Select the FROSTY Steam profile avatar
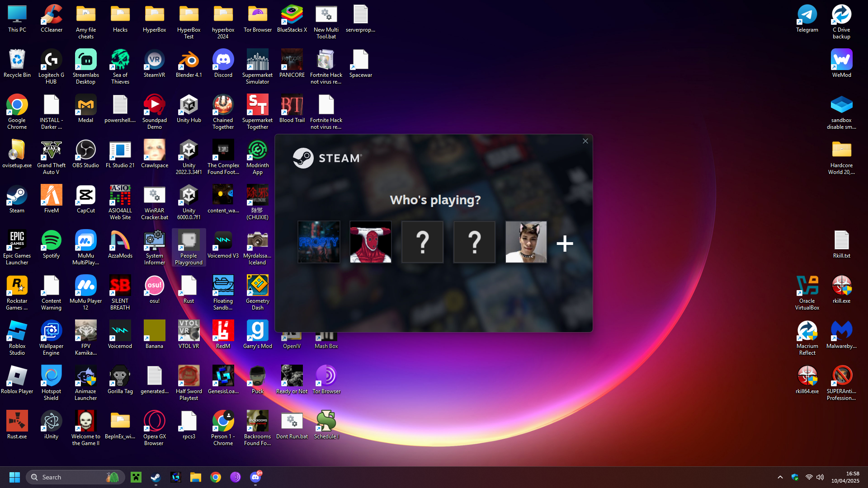The width and height of the screenshot is (868, 488). (319, 242)
